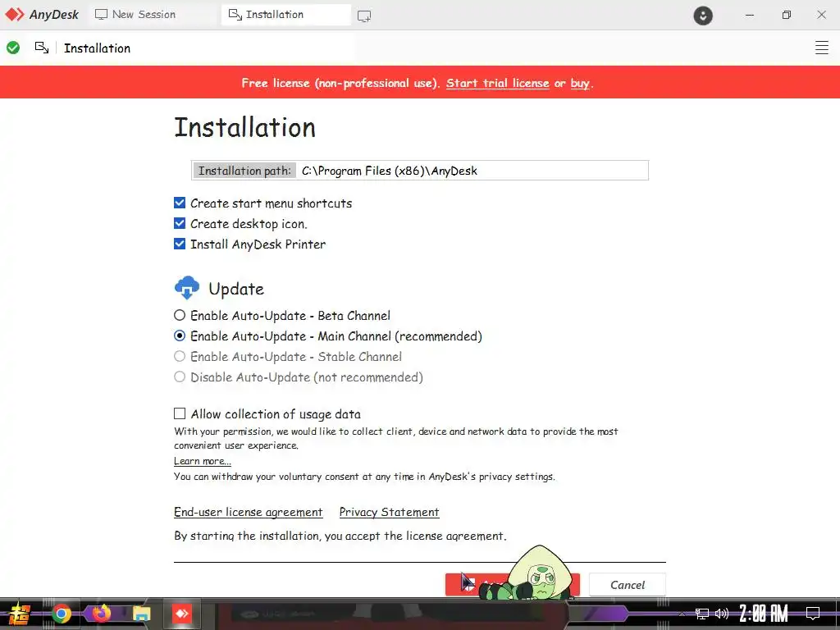The image size is (840, 630).
Task: Click the taskbar clock showing 2:00 AM
Action: [764, 614]
